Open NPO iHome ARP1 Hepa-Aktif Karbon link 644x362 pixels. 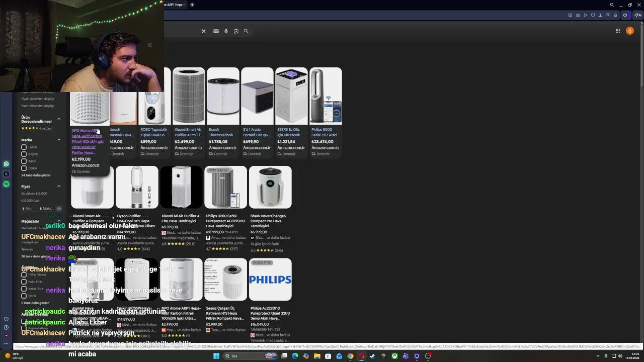(88, 141)
